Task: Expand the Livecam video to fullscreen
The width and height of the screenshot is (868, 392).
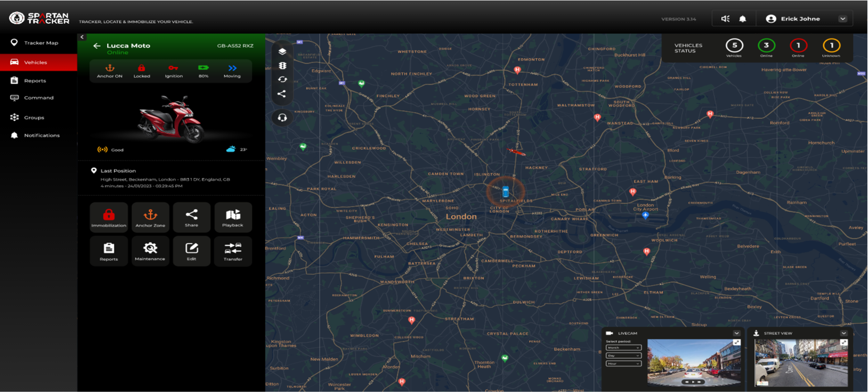Action: (737, 343)
